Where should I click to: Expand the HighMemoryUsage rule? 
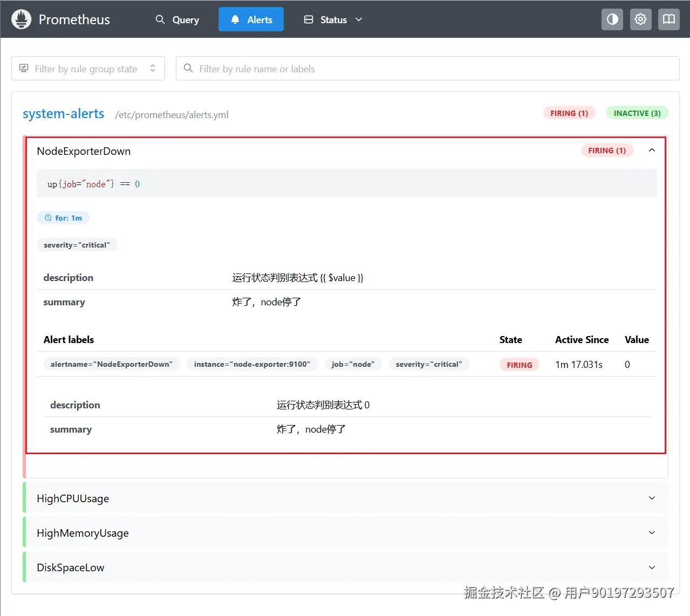[345, 532]
